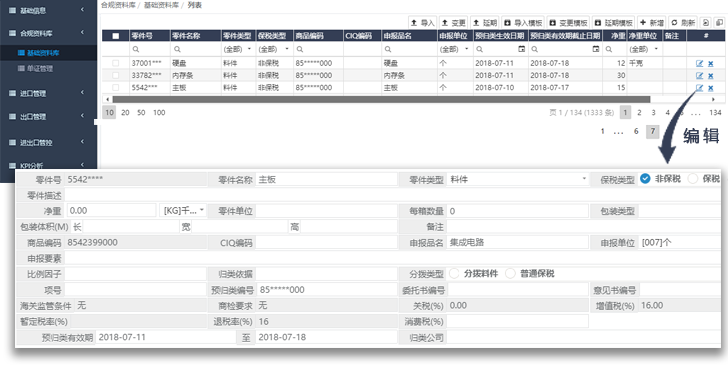Go to page 3

point(653,112)
